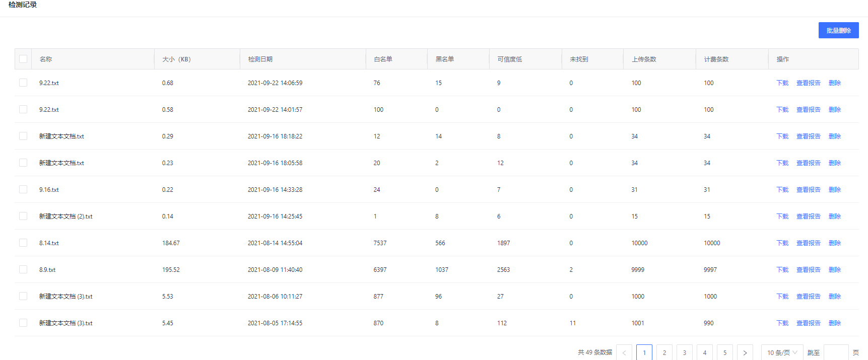
Task: View report for 新建文本文档 (2).txt
Action: (809, 217)
